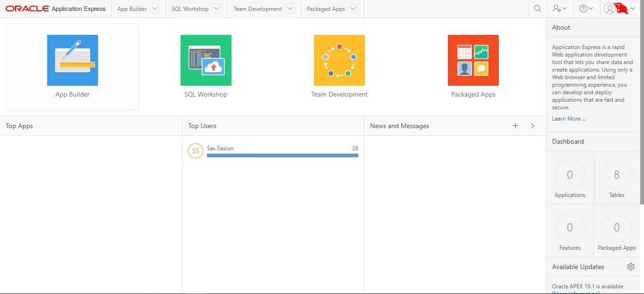Click the Tables count of 8
This screenshot has width=644, height=294.
(617, 175)
